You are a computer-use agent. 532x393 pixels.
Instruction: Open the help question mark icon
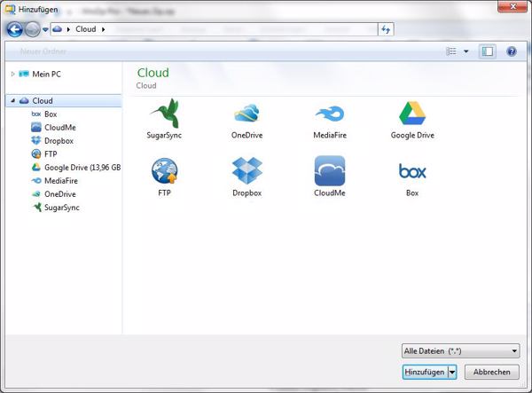click(x=512, y=51)
